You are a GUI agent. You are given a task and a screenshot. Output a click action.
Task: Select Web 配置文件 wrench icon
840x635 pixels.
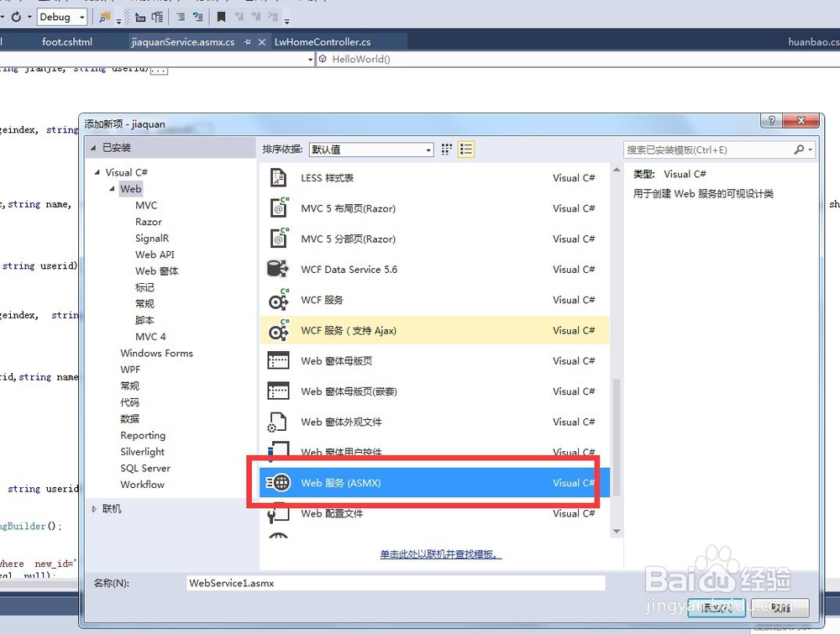coord(278,513)
